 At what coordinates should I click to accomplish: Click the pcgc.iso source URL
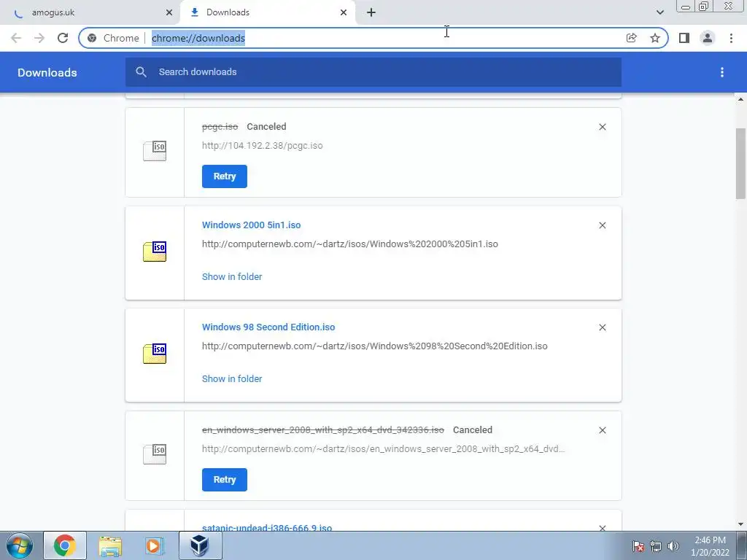[x=262, y=146]
